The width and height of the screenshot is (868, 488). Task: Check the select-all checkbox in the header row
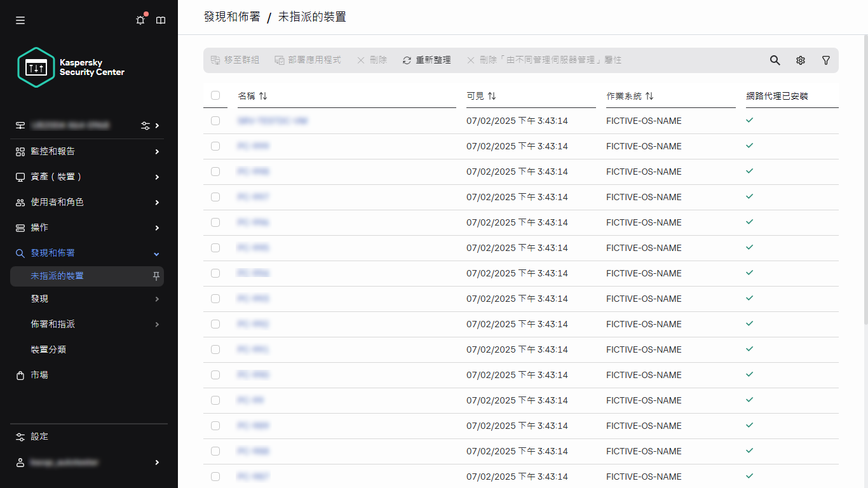coord(215,95)
